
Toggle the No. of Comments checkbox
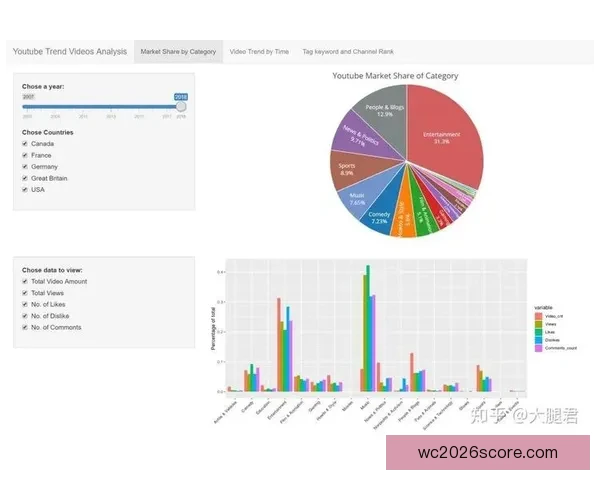[x=25, y=327]
